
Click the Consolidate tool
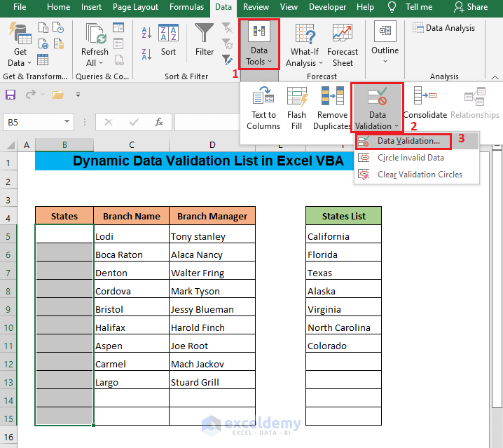click(x=425, y=103)
